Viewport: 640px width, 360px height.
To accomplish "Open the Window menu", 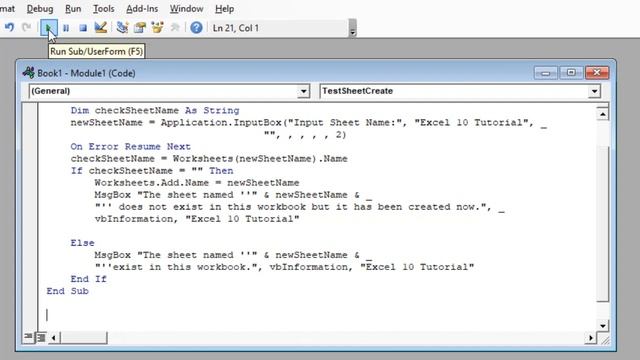I will 187,9.
